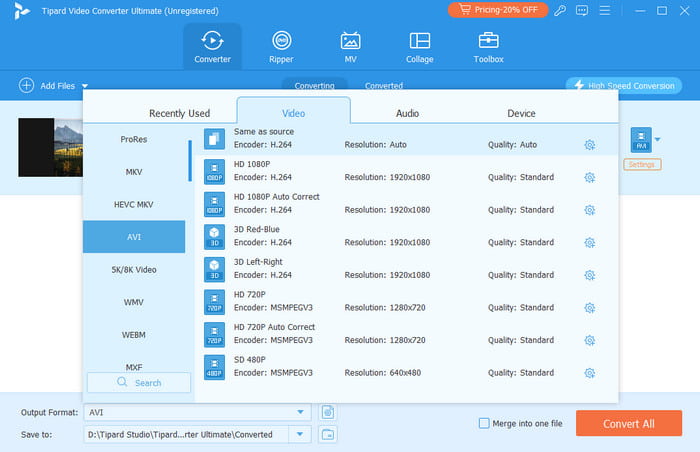Viewport: 700px width, 452px height.
Task: Open the Save to path dropdown
Action: pyautogui.click(x=300, y=434)
